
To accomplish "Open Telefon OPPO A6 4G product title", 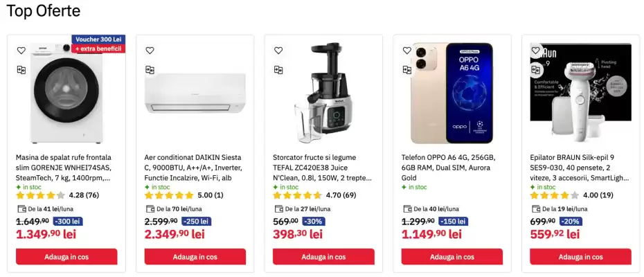I will (449, 168).
